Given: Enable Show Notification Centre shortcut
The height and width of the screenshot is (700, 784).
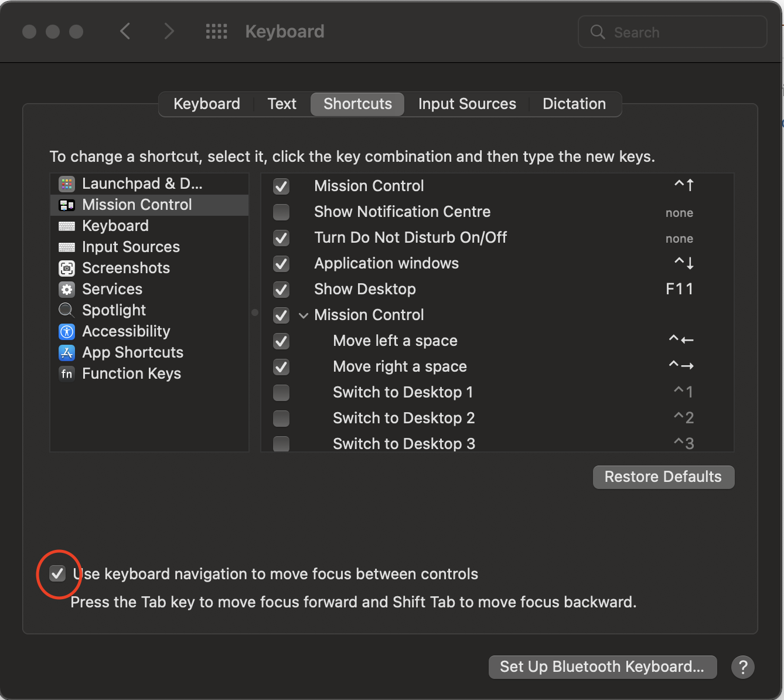Looking at the screenshot, I should (281, 212).
